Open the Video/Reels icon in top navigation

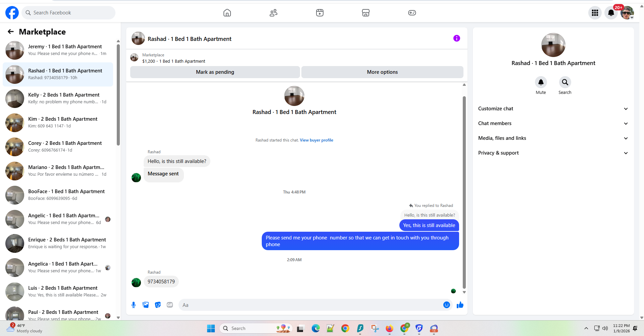click(x=320, y=13)
